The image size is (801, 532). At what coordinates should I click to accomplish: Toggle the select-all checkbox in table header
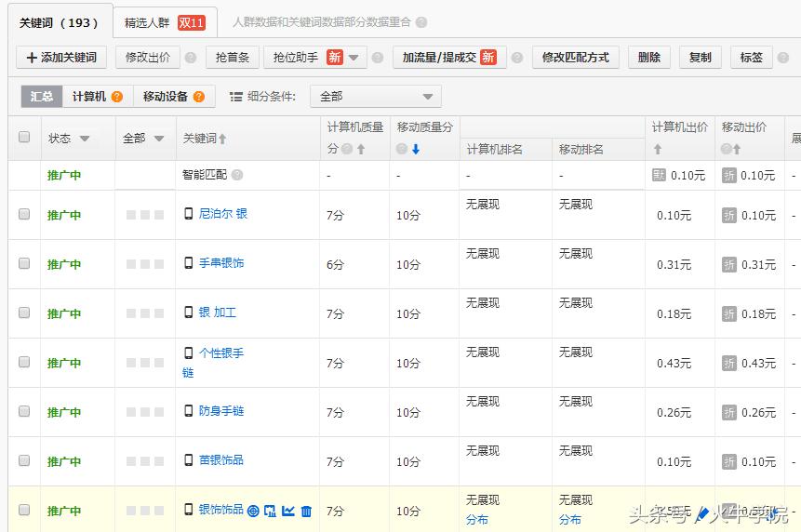[x=24, y=137]
